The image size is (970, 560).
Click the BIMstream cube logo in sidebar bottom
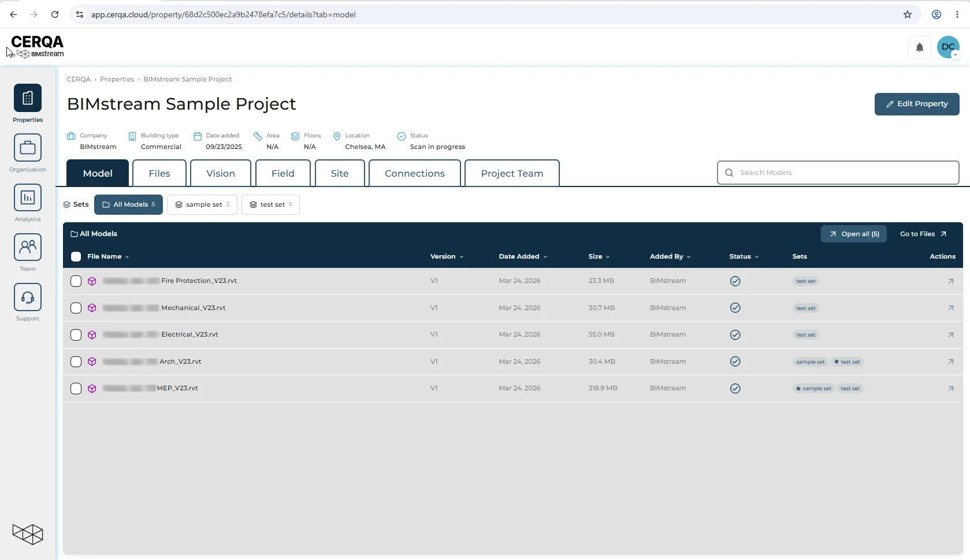click(x=28, y=534)
